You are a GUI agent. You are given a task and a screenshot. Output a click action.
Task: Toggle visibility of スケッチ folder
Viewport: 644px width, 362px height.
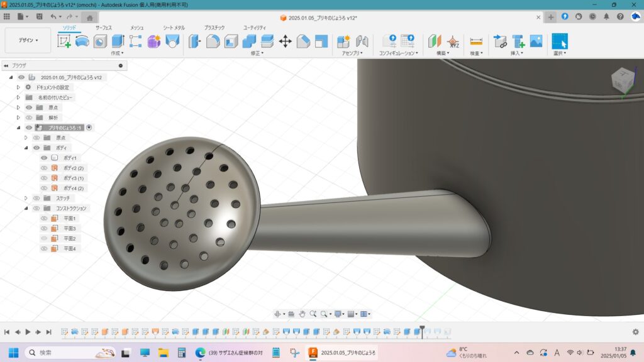[x=36, y=198]
